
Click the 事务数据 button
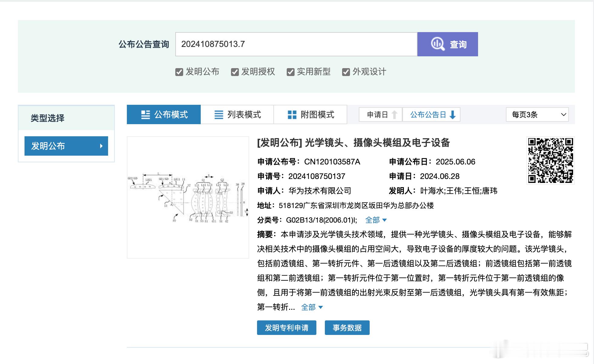pyautogui.click(x=347, y=328)
